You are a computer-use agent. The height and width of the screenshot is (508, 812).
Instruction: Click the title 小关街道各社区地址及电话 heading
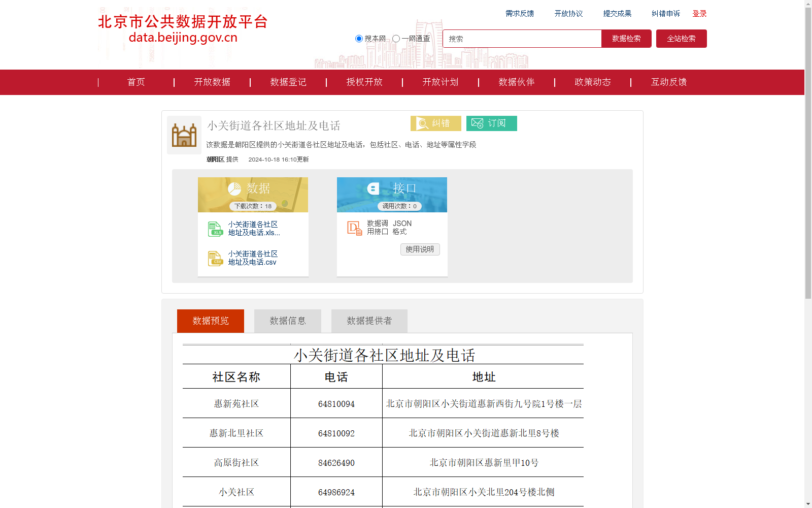pos(274,125)
